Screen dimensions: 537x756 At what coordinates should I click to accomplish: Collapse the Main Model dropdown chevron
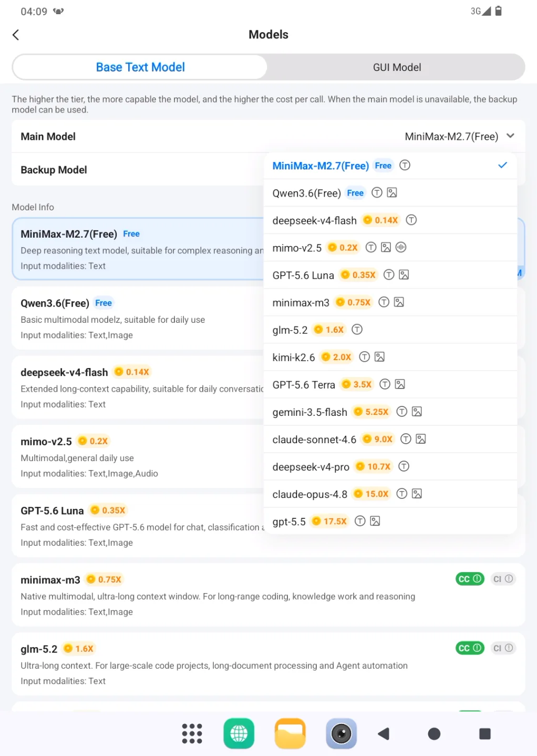point(510,136)
